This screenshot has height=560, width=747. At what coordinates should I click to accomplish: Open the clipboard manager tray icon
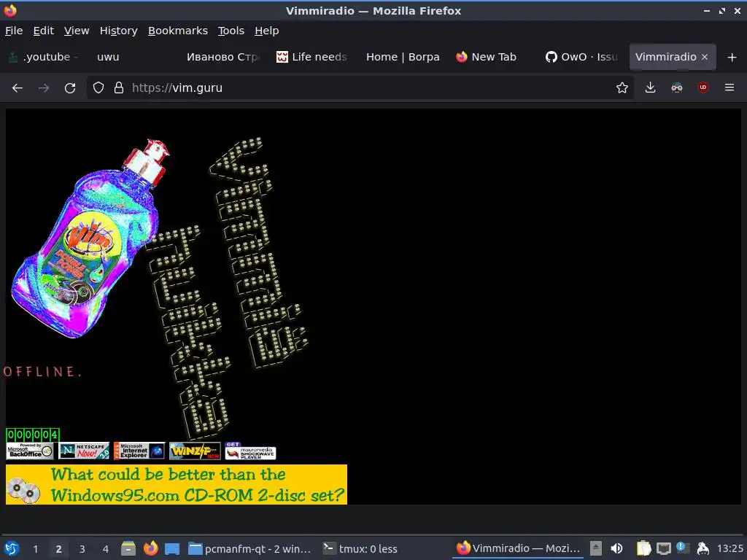[x=643, y=548]
